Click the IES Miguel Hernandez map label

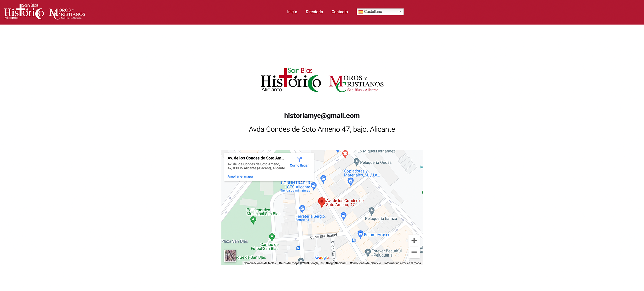(x=376, y=151)
